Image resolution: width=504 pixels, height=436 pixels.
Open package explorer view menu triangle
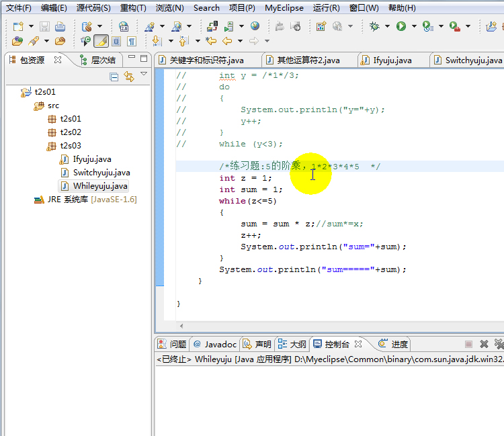click(x=144, y=74)
